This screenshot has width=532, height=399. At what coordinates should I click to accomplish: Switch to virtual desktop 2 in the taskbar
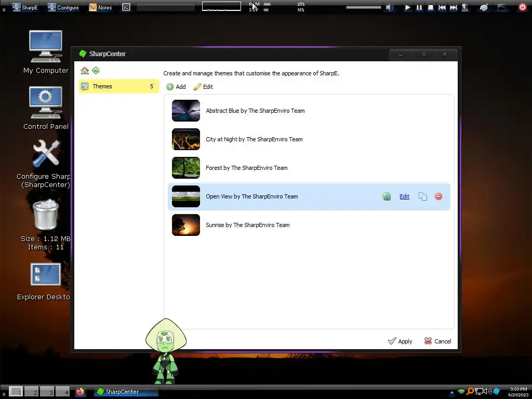32,392
